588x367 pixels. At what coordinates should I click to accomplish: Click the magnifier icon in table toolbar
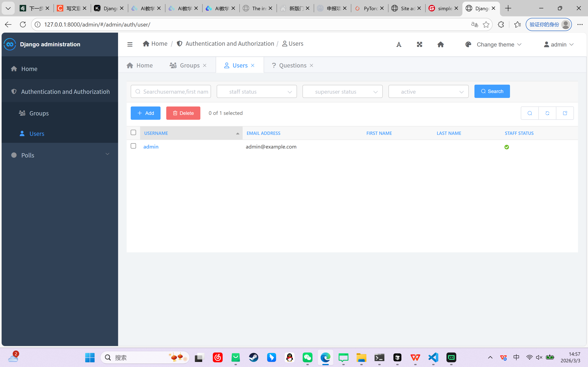(x=530, y=113)
